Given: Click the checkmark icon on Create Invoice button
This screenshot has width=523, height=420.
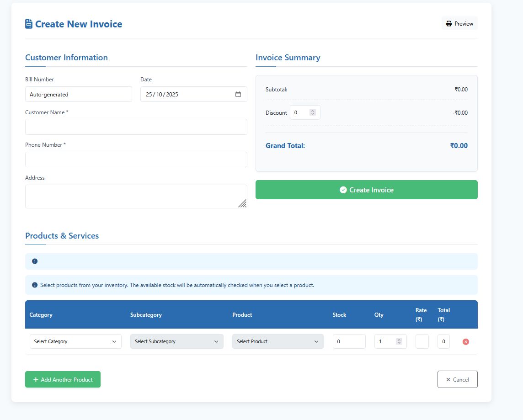Looking at the screenshot, I should [x=343, y=189].
